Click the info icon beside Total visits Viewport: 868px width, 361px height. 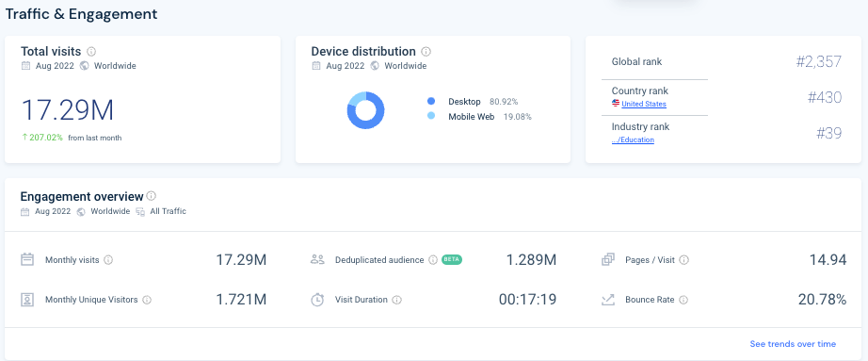pos(91,52)
